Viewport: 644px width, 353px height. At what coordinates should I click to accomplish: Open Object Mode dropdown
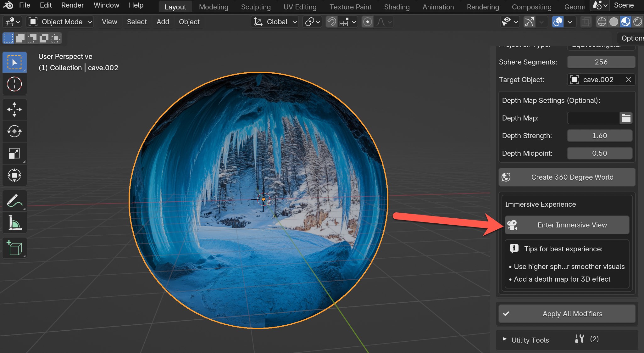[60, 22]
